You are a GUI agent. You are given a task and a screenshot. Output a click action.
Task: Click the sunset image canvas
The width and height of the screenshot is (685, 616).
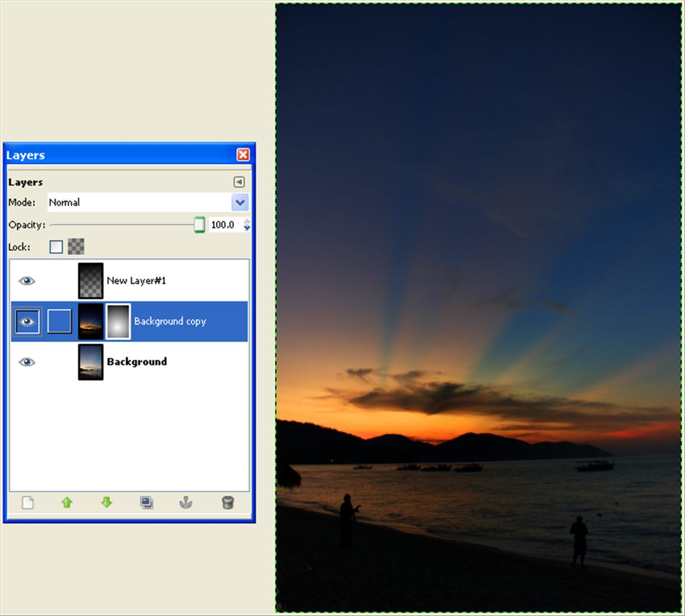[x=479, y=308]
